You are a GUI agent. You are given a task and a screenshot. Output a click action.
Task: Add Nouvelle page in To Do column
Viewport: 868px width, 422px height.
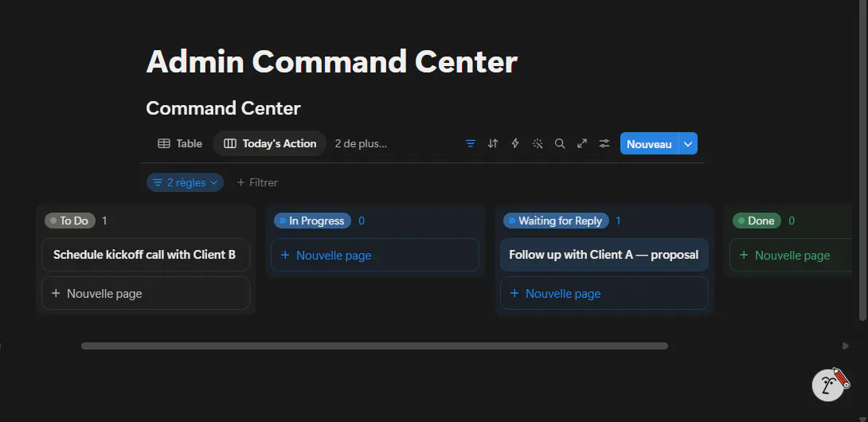tap(146, 293)
